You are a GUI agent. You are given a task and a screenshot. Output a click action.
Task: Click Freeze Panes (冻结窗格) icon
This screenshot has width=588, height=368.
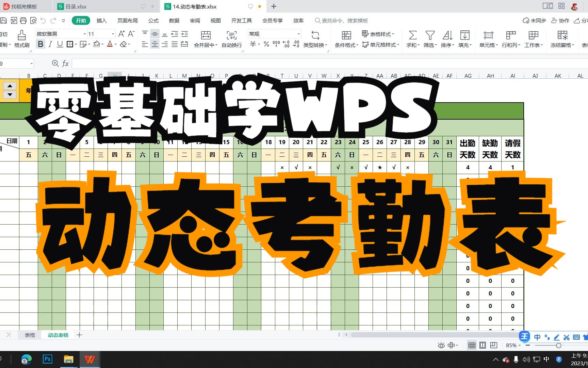pyautogui.click(x=562, y=35)
